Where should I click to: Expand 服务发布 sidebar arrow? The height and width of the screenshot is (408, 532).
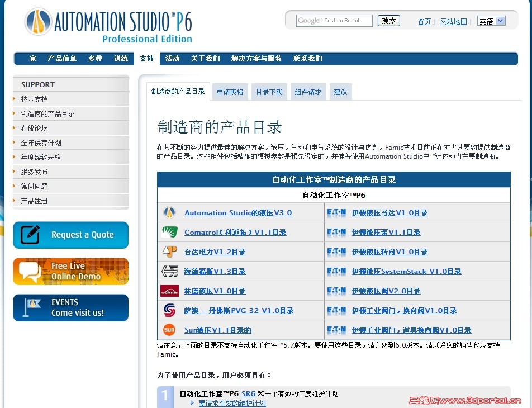tap(14, 172)
